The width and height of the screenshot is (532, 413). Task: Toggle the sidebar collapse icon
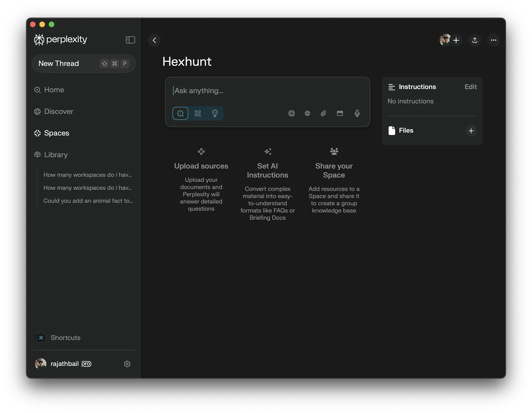coord(130,40)
